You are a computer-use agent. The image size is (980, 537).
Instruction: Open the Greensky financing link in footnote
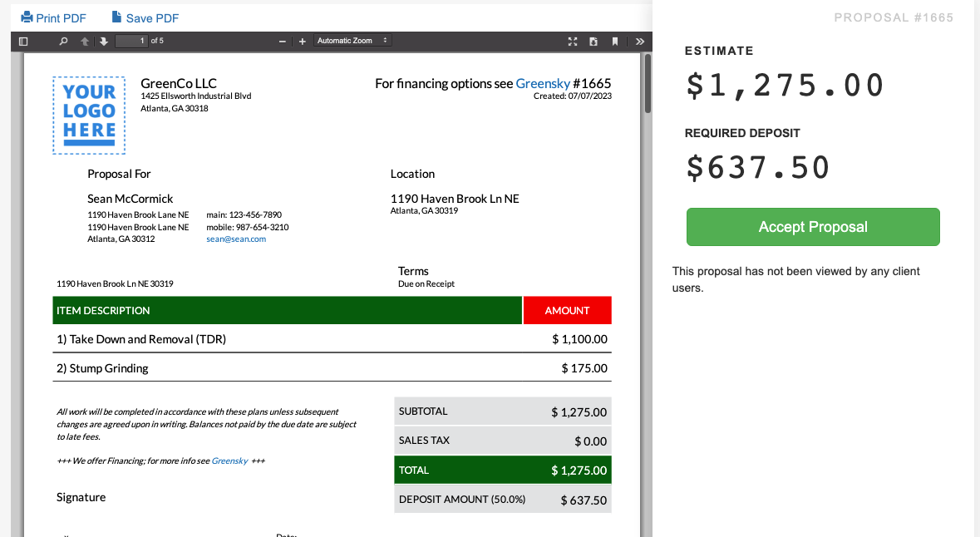click(x=229, y=461)
